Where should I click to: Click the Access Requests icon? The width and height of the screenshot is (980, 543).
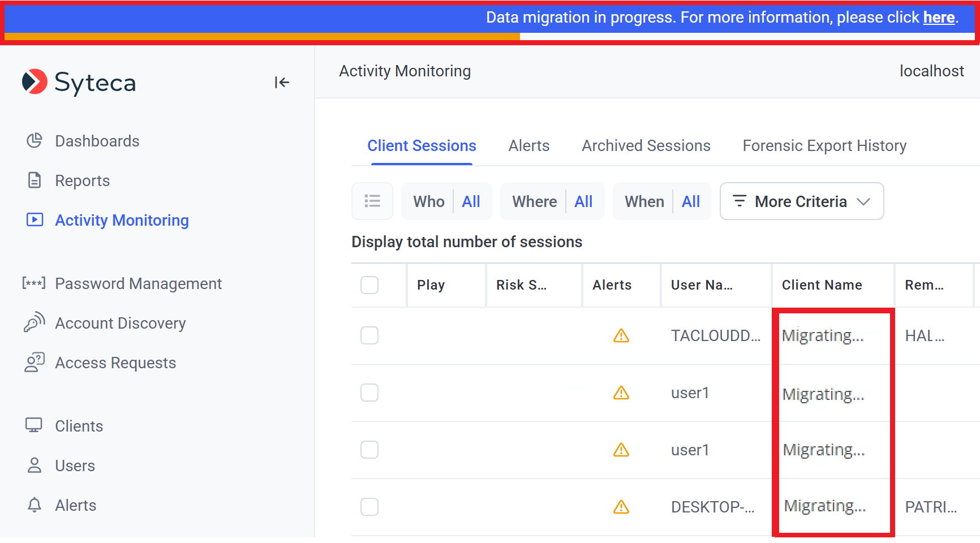tap(34, 363)
